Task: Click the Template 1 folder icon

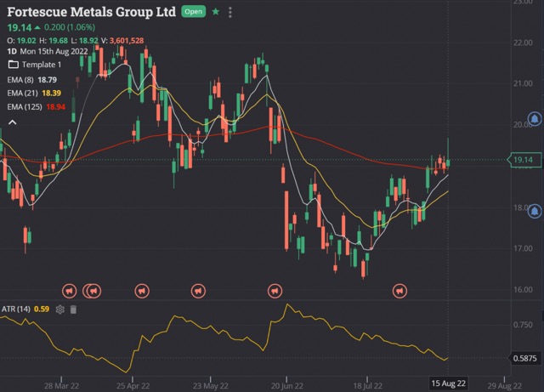Action: [x=12, y=65]
